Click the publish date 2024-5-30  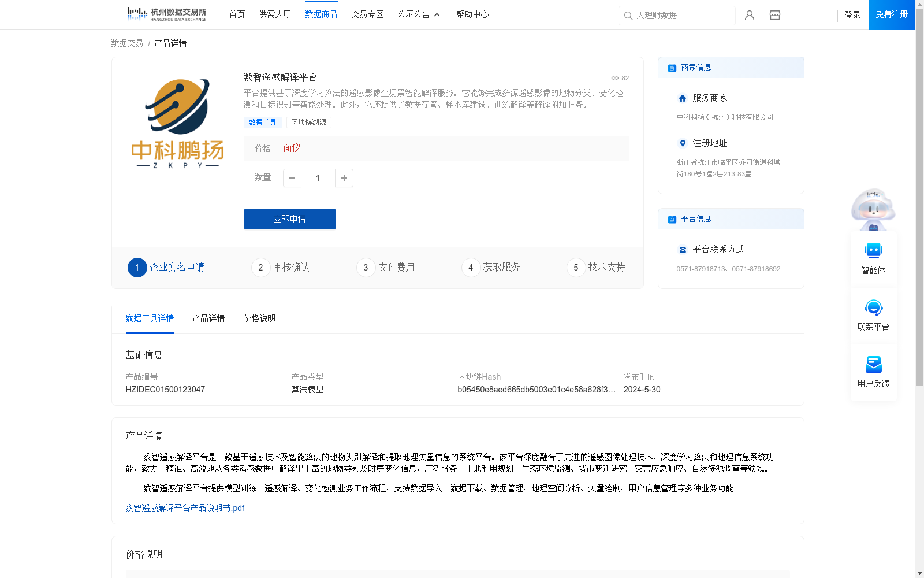[x=642, y=390]
